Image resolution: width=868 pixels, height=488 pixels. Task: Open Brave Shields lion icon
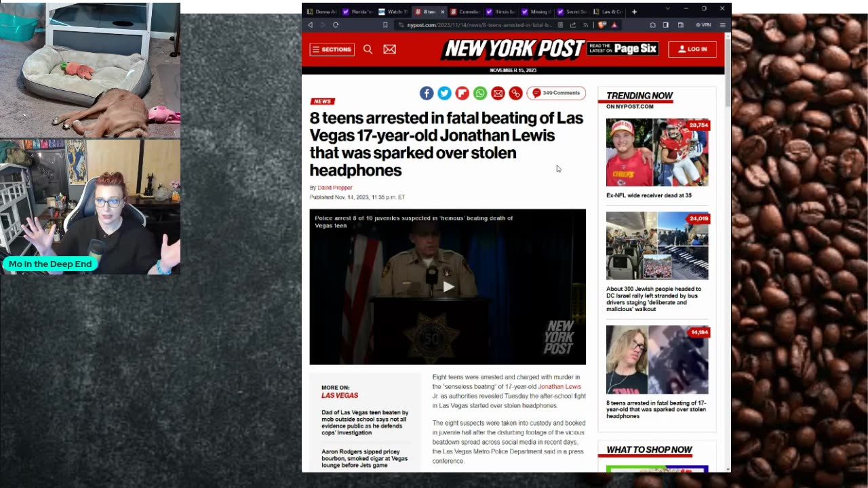pyautogui.click(x=601, y=25)
